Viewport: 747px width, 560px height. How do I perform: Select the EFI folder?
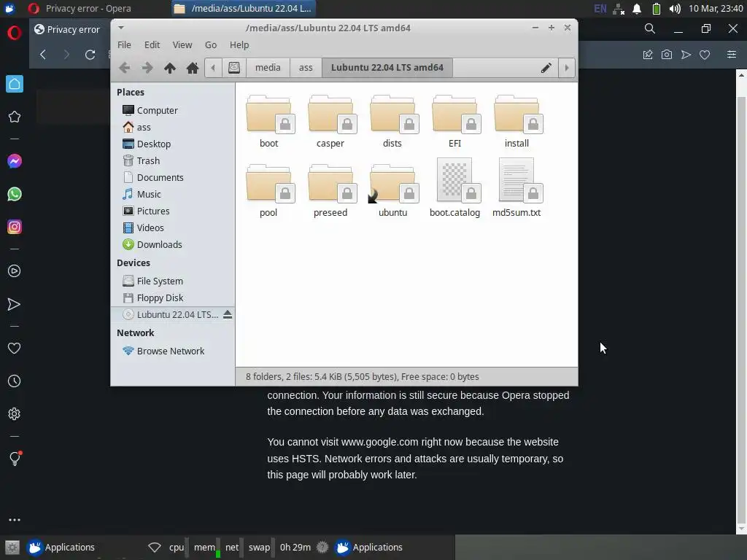coord(454,122)
